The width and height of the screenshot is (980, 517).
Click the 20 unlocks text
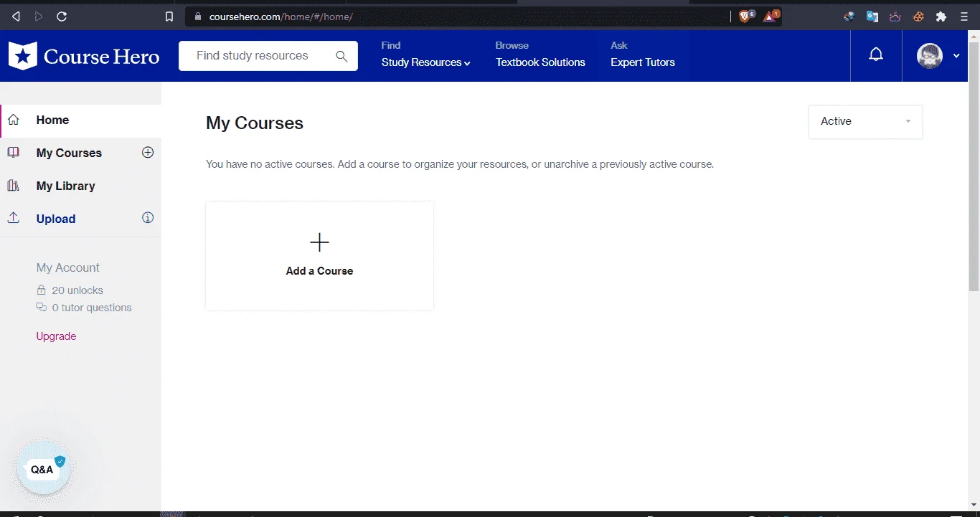tap(77, 290)
